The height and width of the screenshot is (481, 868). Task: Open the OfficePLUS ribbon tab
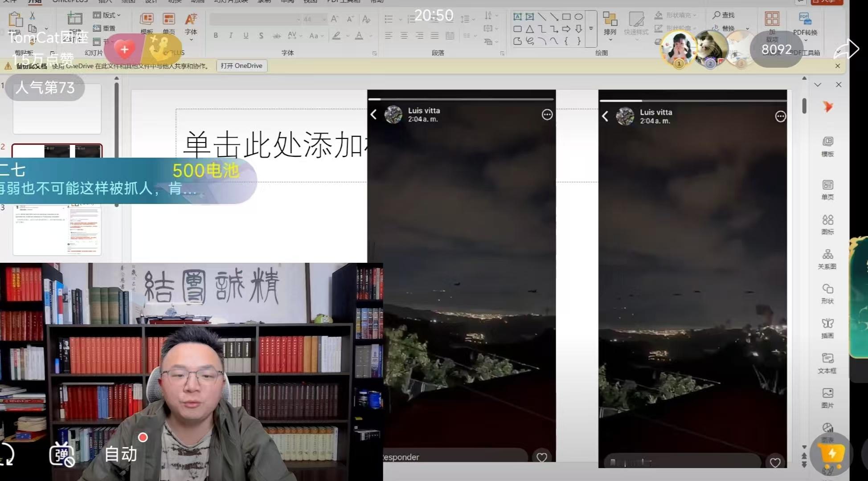pyautogui.click(x=70, y=1)
